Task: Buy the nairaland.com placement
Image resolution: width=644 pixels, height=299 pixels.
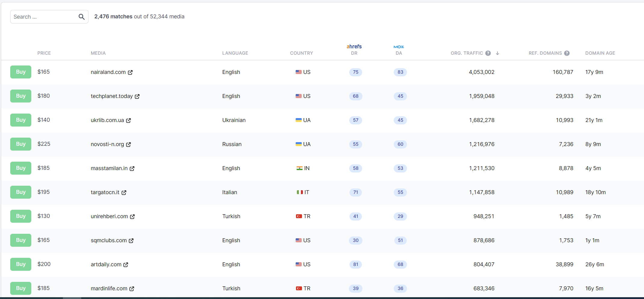Action: [21, 72]
